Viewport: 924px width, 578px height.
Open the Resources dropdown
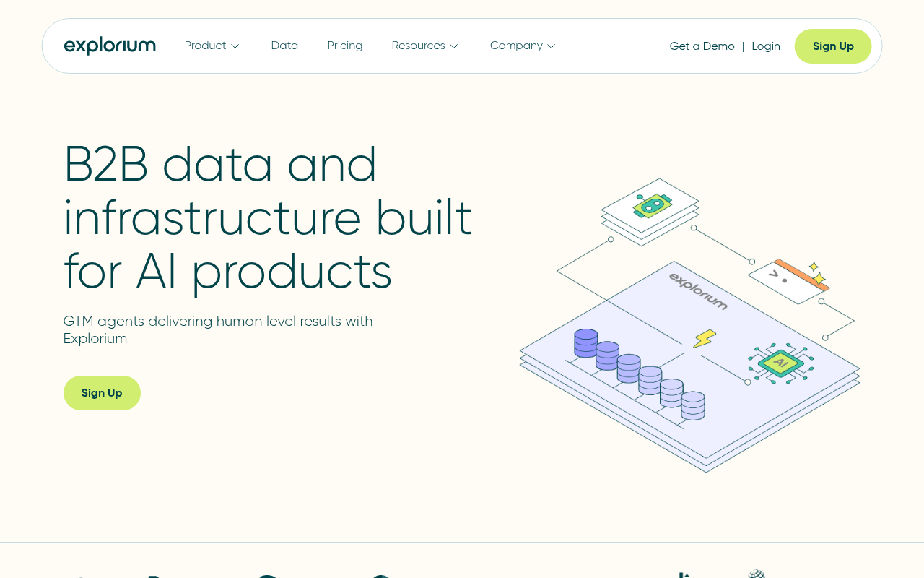pos(424,46)
